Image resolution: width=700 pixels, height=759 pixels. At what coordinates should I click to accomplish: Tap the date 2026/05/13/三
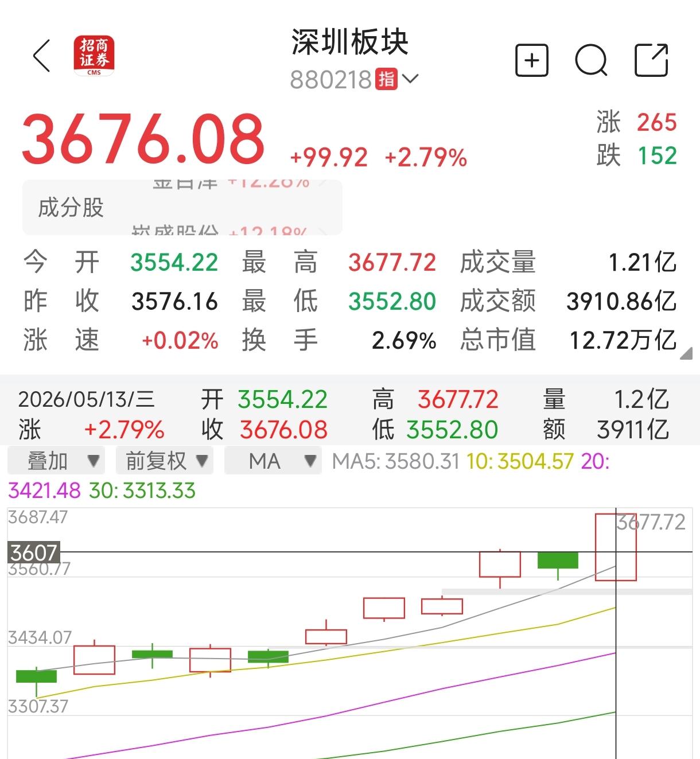point(87,399)
